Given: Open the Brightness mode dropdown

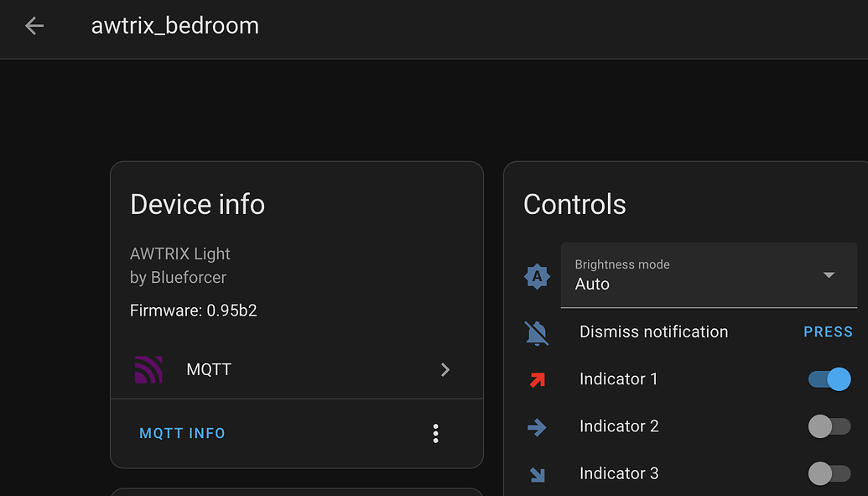Looking at the screenshot, I should (709, 275).
